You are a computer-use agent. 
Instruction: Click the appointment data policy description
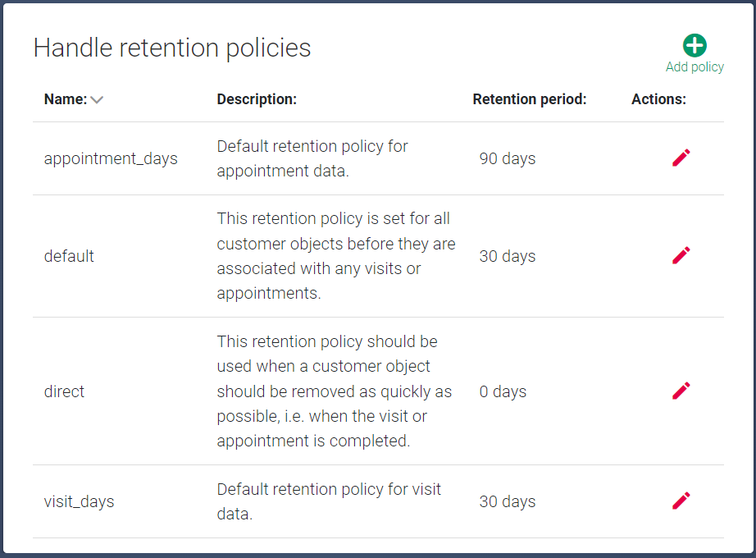point(312,158)
